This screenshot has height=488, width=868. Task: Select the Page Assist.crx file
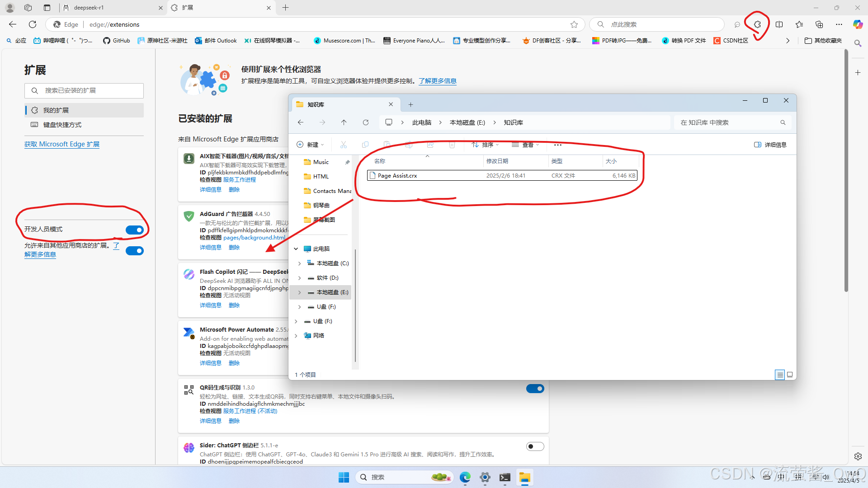pyautogui.click(x=502, y=175)
